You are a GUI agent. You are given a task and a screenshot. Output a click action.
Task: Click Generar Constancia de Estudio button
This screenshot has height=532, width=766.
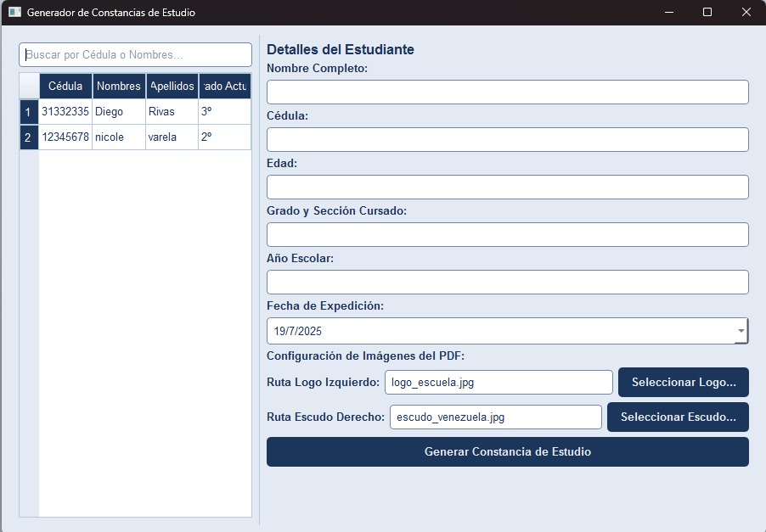pos(507,452)
